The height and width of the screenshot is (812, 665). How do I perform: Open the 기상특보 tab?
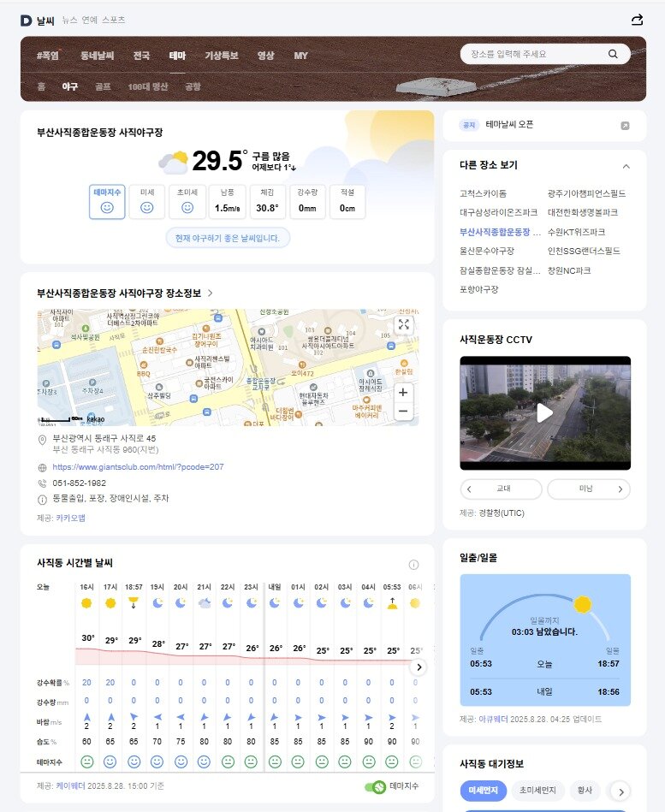point(221,56)
